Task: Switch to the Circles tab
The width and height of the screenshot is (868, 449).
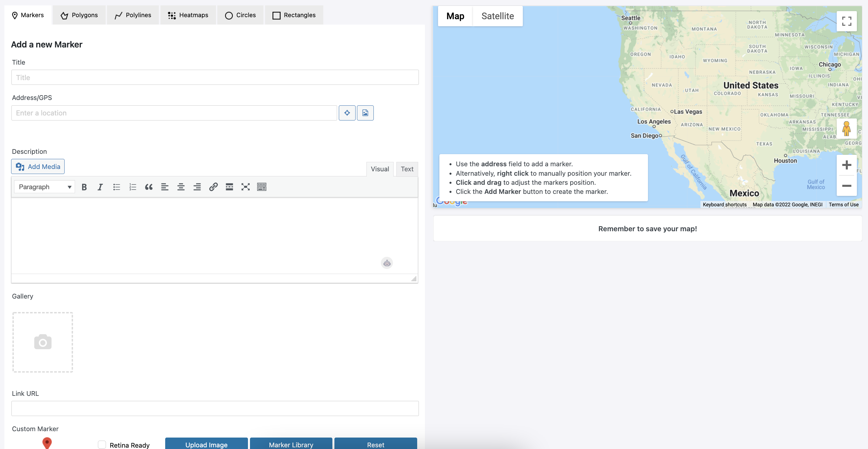Action: (240, 15)
